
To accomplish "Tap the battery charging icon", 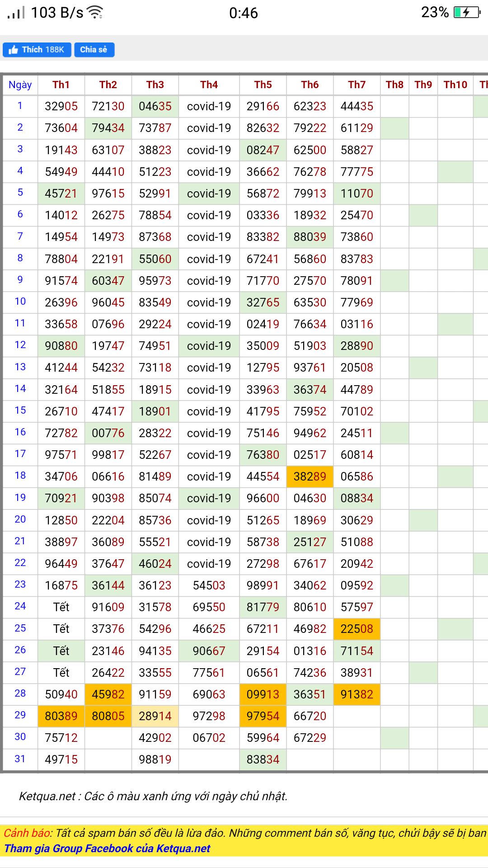I will 467,12.
